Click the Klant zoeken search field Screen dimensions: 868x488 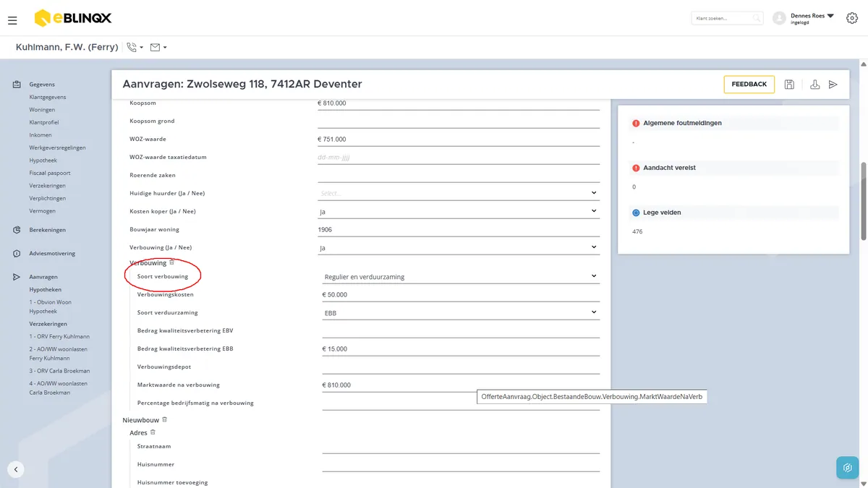tap(727, 18)
